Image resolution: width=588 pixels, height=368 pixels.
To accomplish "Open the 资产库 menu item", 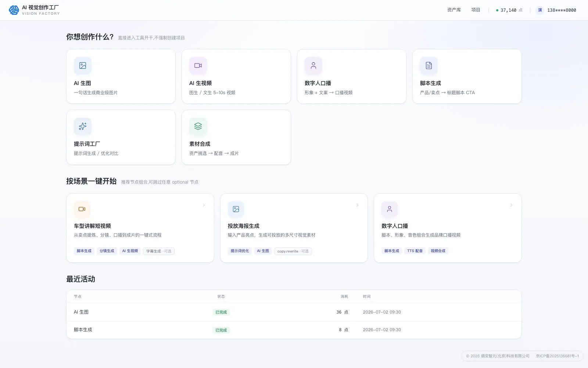I will [454, 10].
